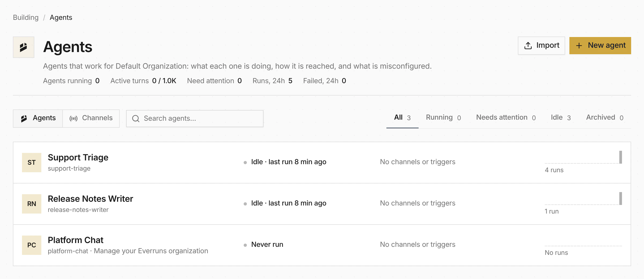Open the Support Triage agent row
Viewport: 644px width, 279px height.
pos(322,163)
